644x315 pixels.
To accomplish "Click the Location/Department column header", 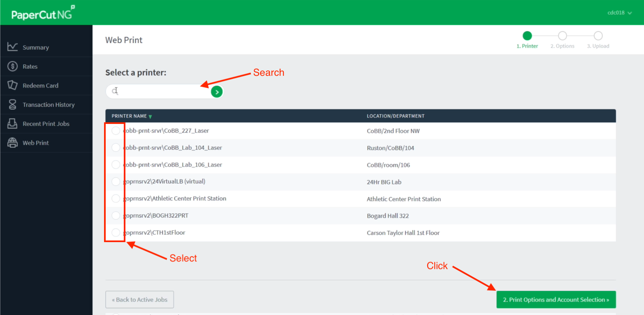I will pos(395,116).
